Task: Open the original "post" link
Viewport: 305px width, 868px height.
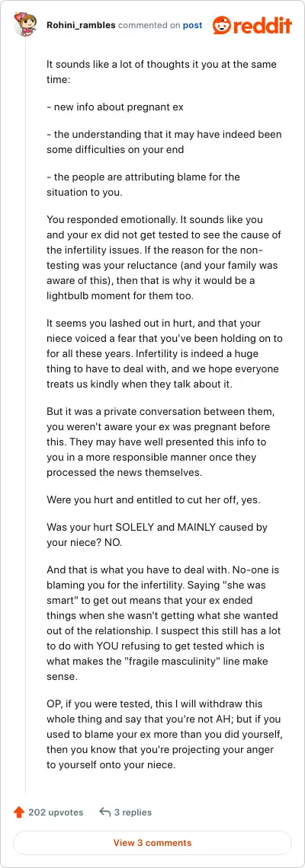Action: tap(193, 25)
